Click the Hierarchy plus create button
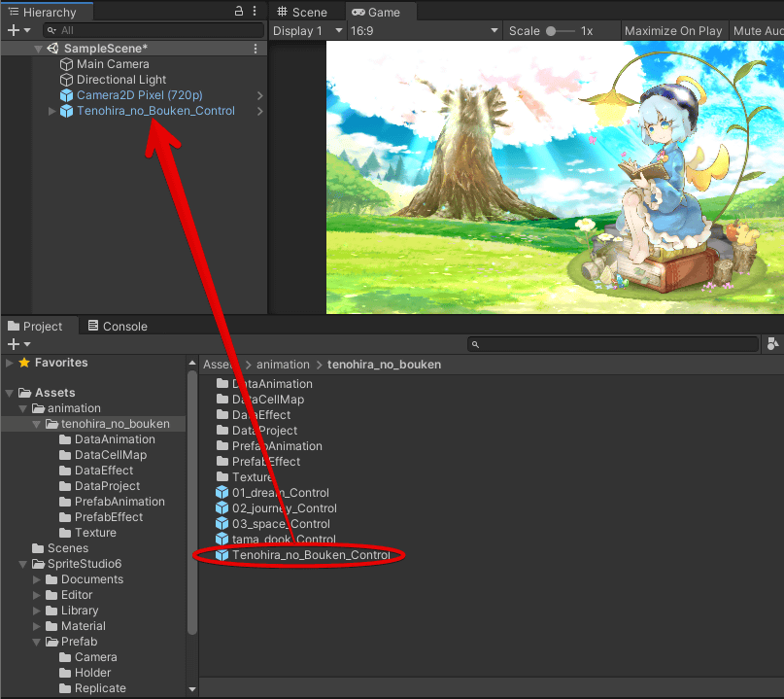 [x=14, y=30]
